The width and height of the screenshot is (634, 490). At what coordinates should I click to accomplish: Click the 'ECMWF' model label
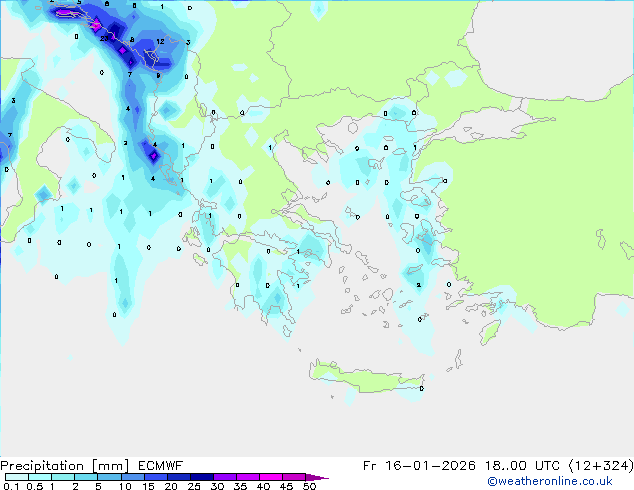click(160, 466)
